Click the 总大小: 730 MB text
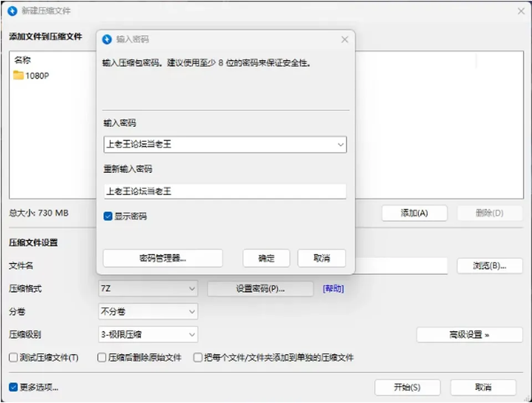532x403 pixels. tap(39, 213)
